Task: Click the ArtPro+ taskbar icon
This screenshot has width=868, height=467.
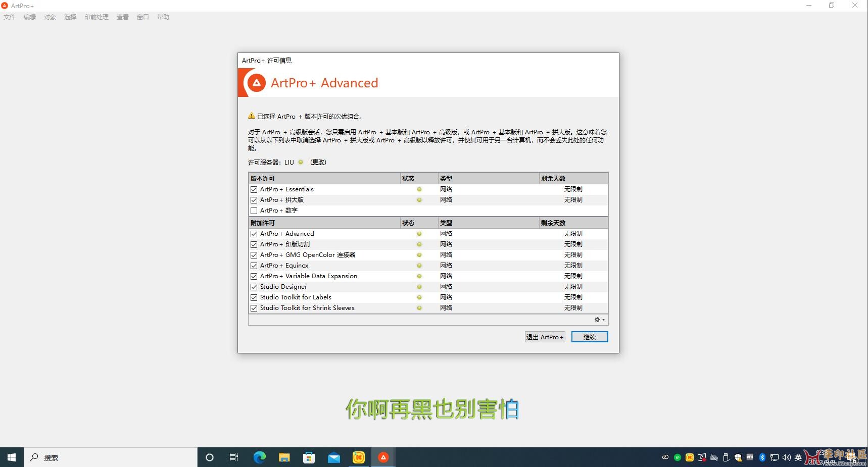Action: (383, 457)
